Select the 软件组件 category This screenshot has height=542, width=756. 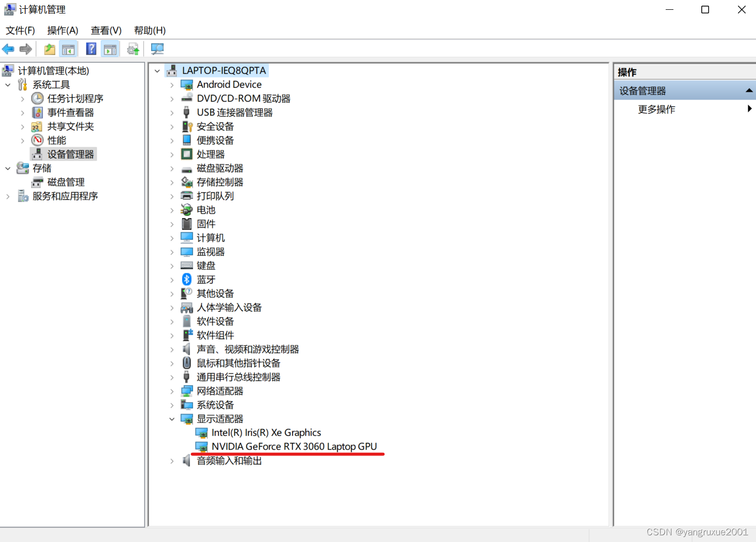(215, 335)
